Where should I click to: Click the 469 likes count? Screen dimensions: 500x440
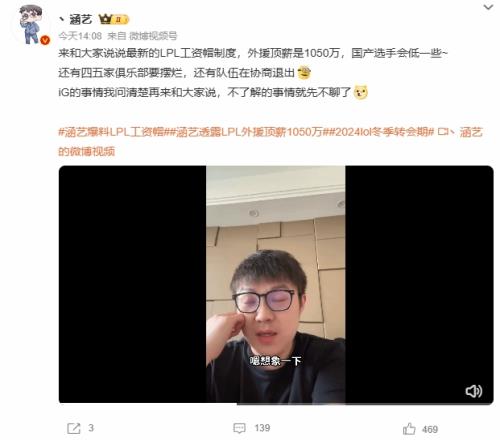[430, 429]
